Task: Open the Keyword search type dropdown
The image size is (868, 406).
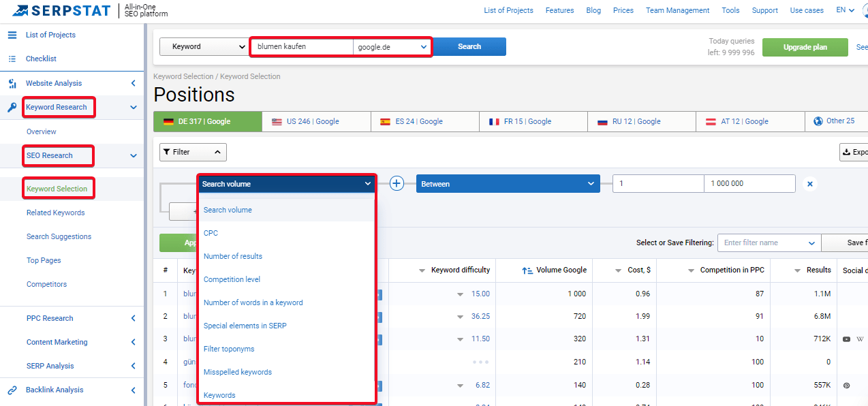Action: point(204,46)
